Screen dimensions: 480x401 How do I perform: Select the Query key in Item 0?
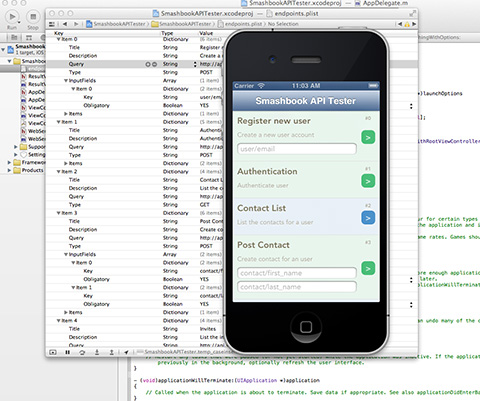pyautogui.click(x=76, y=64)
